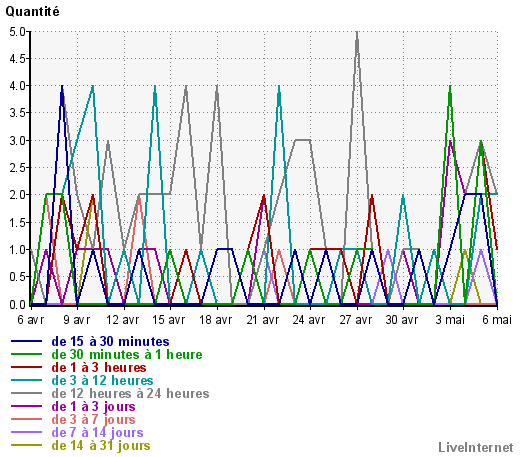Click the 'de 1 à 3 heures' legend label

[x=99, y=367]
